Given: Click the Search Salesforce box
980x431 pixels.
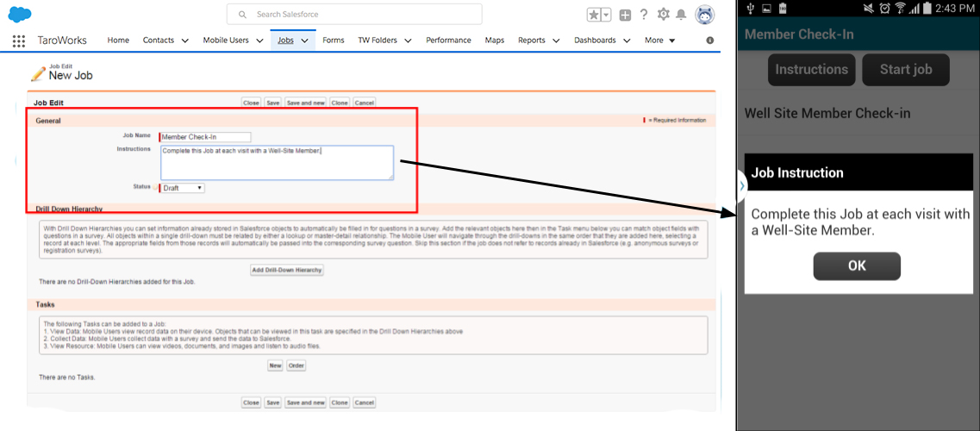Looking at the screenshot, I should tap(354, 15).
